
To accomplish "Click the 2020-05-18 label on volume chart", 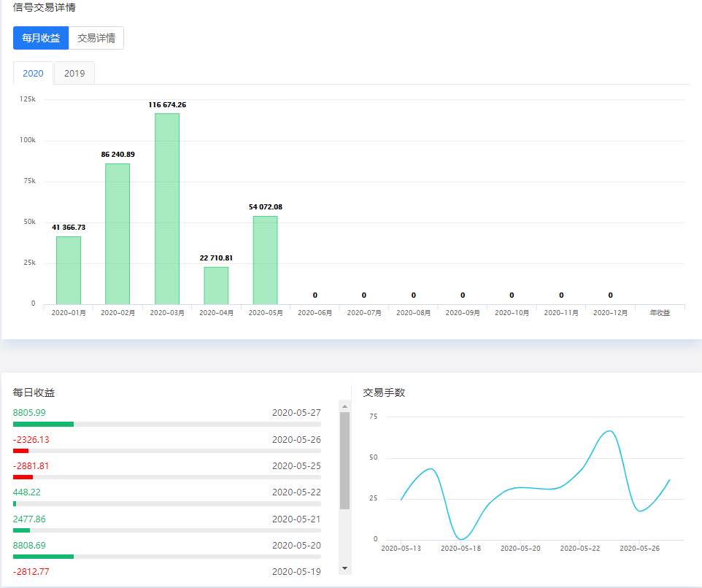I will tap(460, 548).
